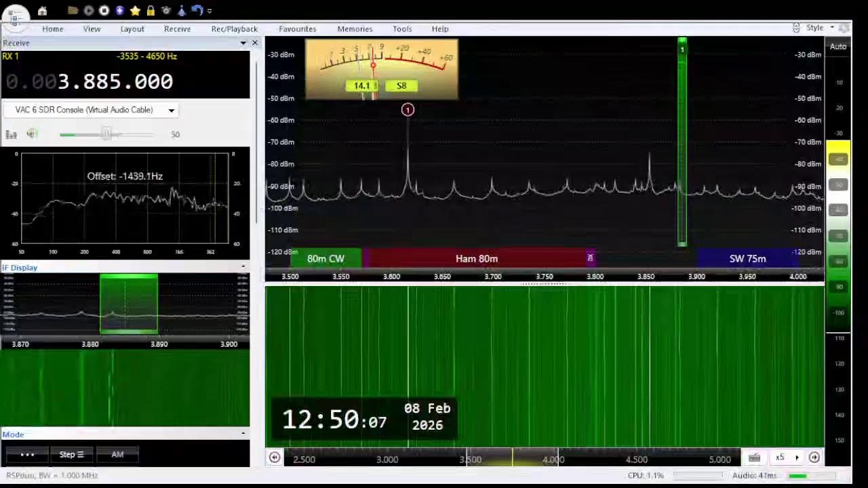This screenshot has height=488, width=868.
Task: Click the blue undo arrow icon
Action: click(197, 10)
